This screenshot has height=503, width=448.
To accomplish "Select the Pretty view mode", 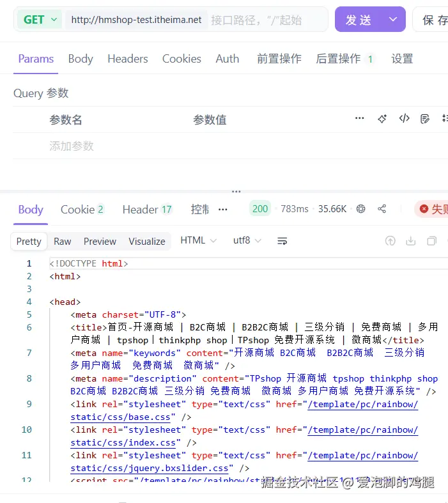I will [29, 241].
